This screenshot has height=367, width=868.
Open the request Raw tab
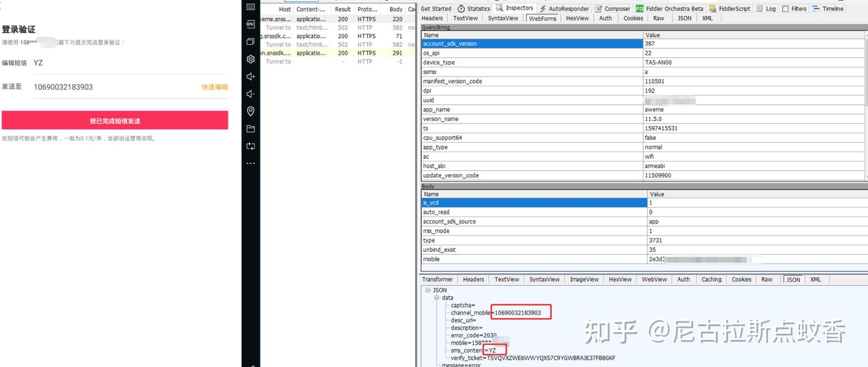coord(659,18)
